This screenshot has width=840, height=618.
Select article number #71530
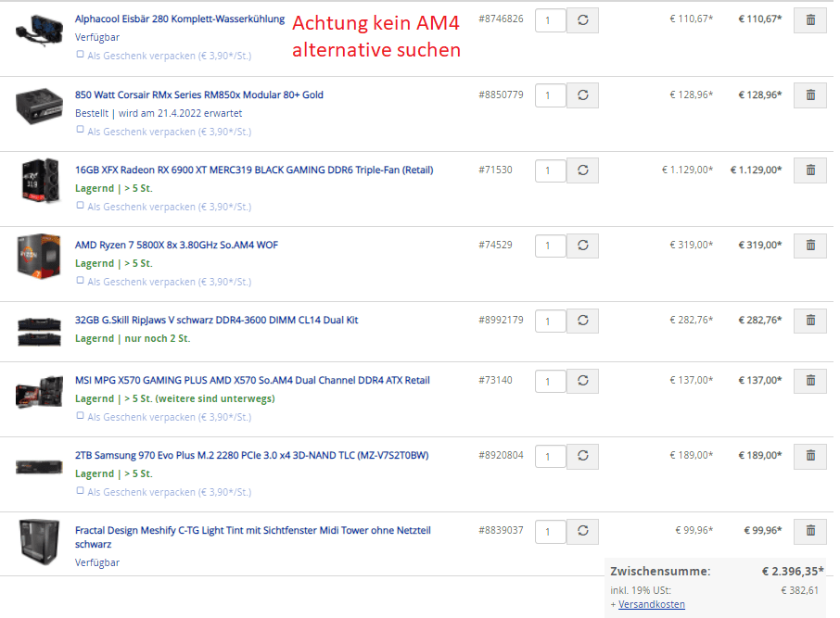[x=495, y=170]
